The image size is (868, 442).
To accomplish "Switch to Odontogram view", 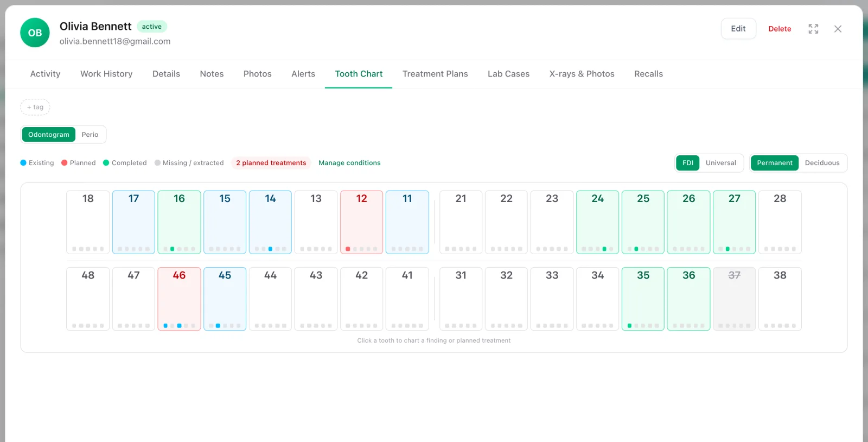I will pos(49,135).
